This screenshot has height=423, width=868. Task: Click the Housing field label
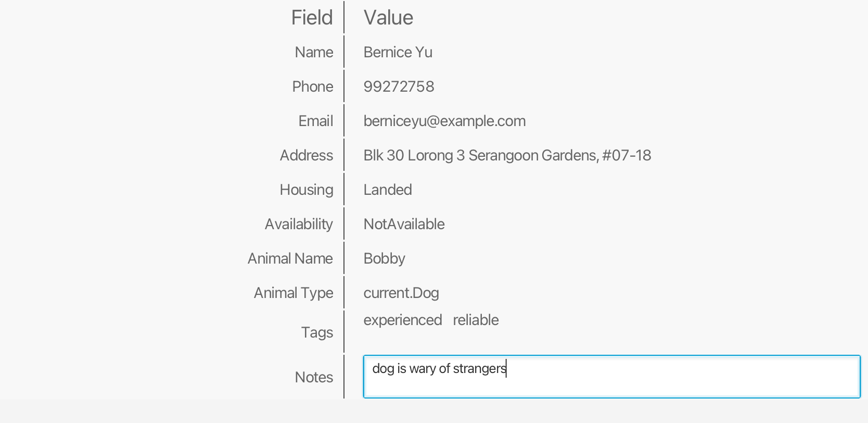307,190
